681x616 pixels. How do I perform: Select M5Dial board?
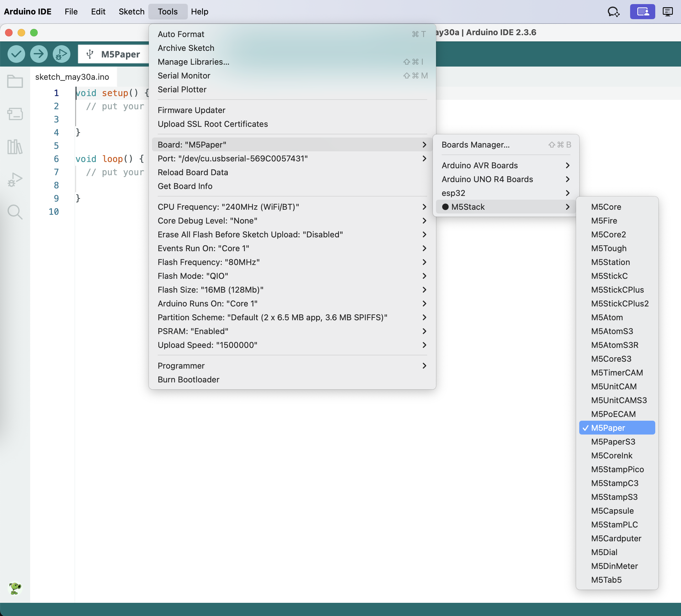(617, 552)
